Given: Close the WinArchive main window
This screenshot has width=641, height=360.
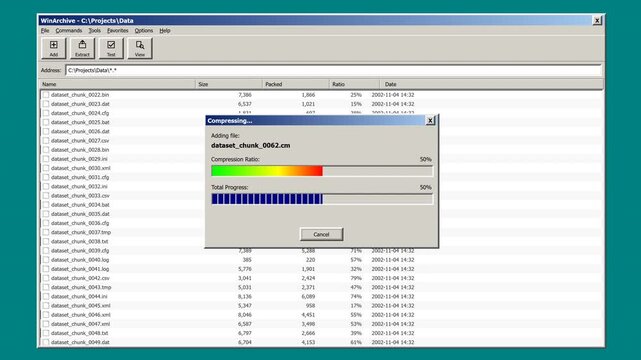Looking at the screenshot, I should (597, 20).
